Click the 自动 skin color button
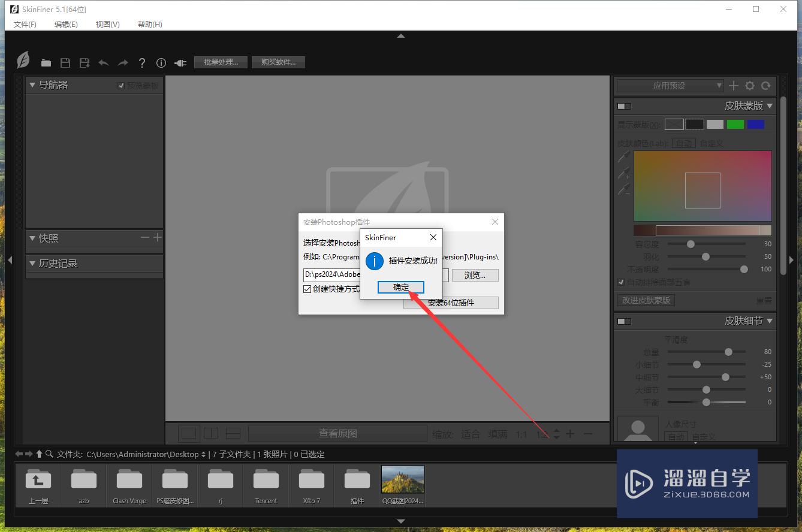 coord(684,143)
